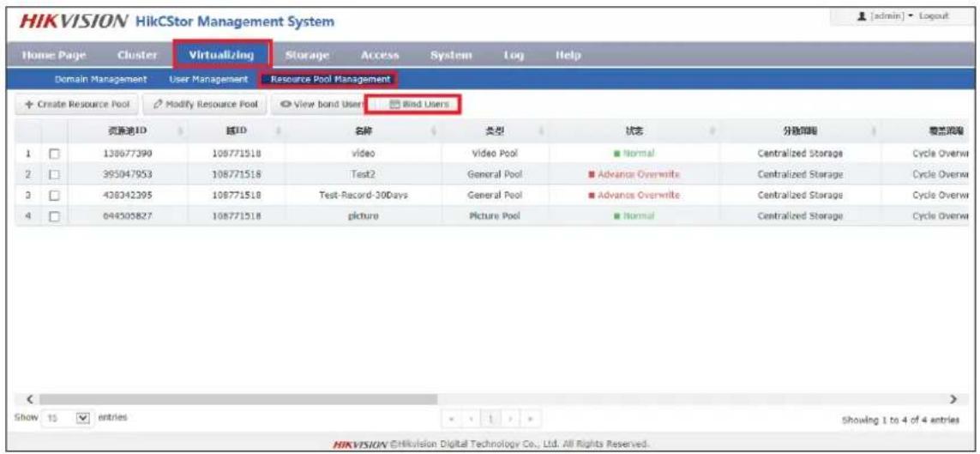Click Centralized Storage in video row
The image size is (980, 454).
click(800, 154)
